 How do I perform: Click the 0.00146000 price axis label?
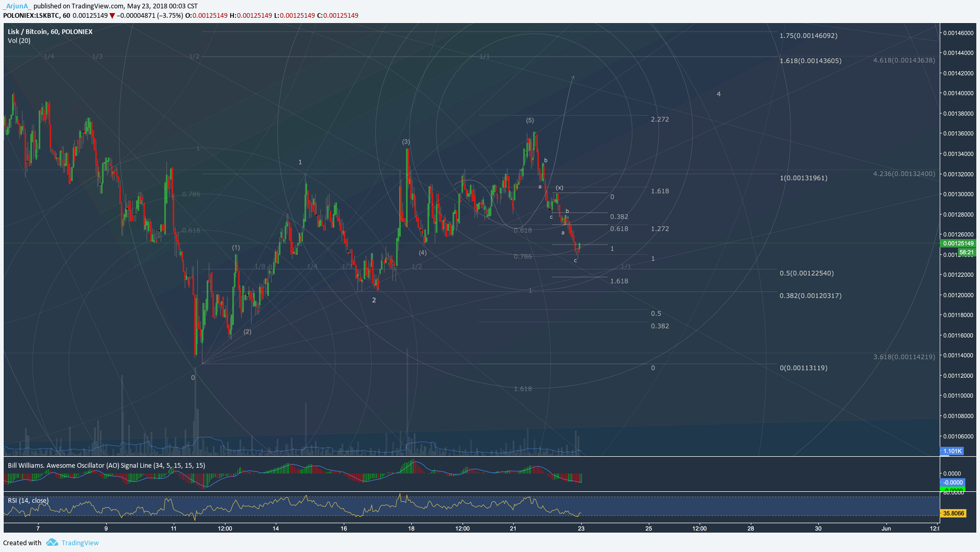click(x=958, y=33)
